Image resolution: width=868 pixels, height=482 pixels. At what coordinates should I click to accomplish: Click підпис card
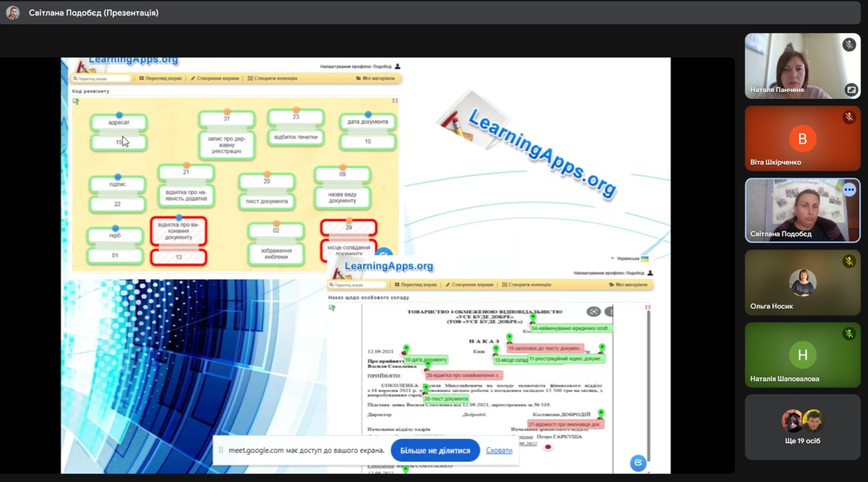[x=117, y=184]
